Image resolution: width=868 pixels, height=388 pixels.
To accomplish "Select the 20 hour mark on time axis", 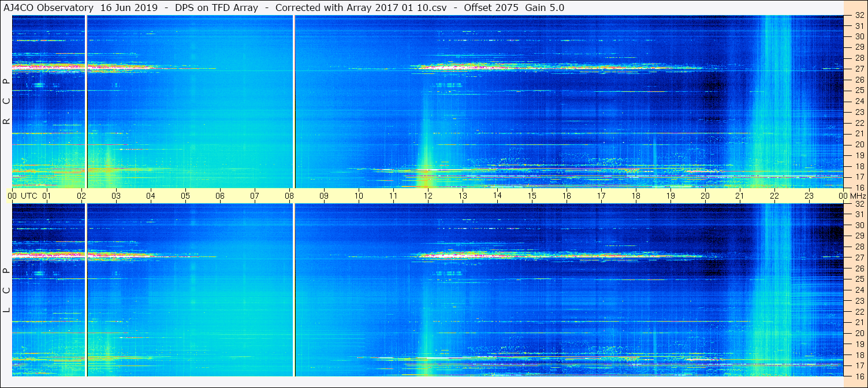I will [x=705, y=196].
